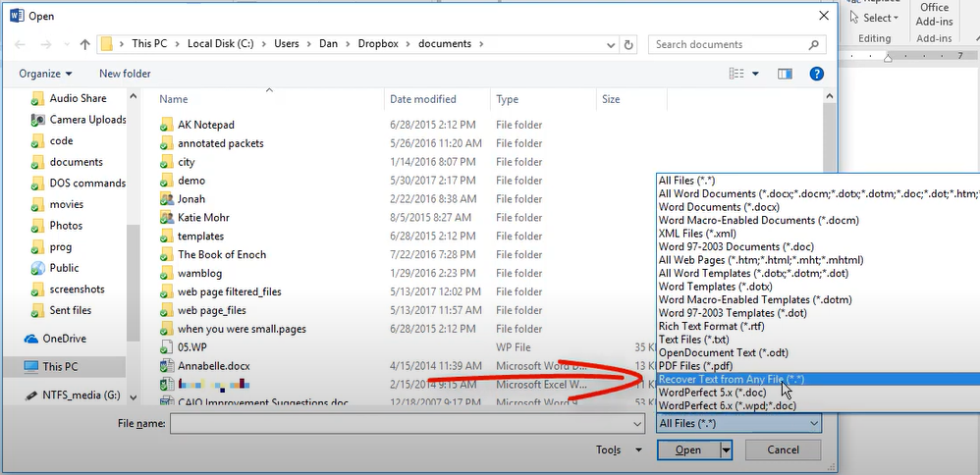Viewport: 980px width, 475px height.
Task: Open the file type filter combo box
Action: 738,423
